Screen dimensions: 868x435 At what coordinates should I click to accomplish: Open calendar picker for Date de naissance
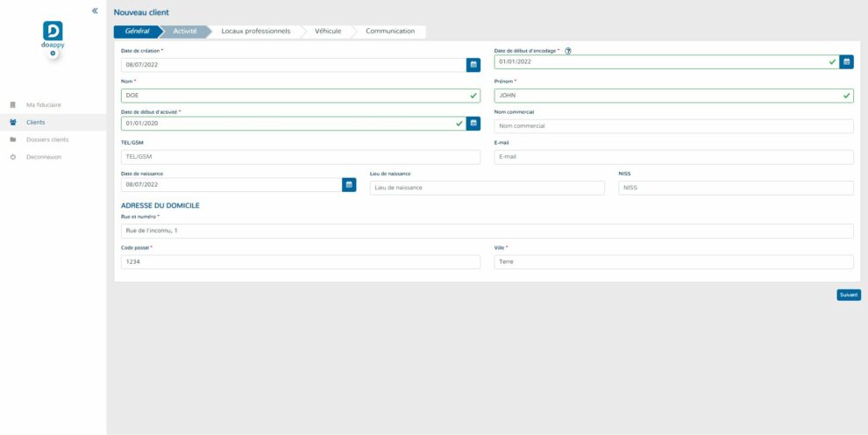click(x=349, y=185)
